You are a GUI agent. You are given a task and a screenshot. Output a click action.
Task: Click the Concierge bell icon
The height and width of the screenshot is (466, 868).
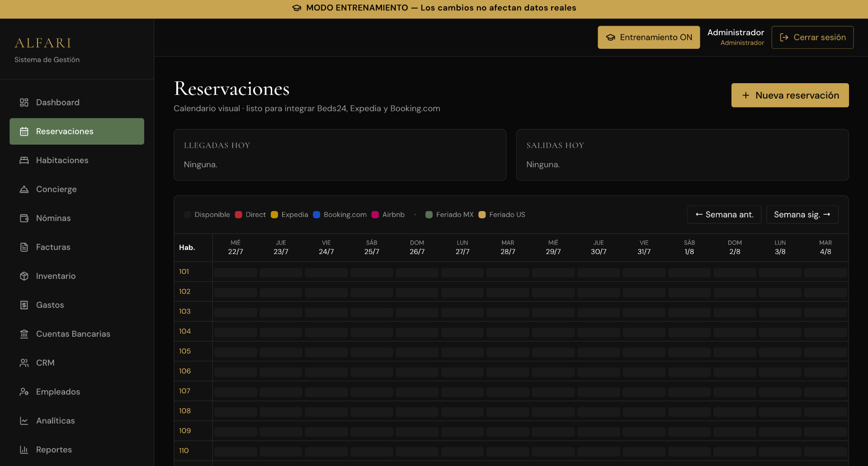tap(24, 189)
